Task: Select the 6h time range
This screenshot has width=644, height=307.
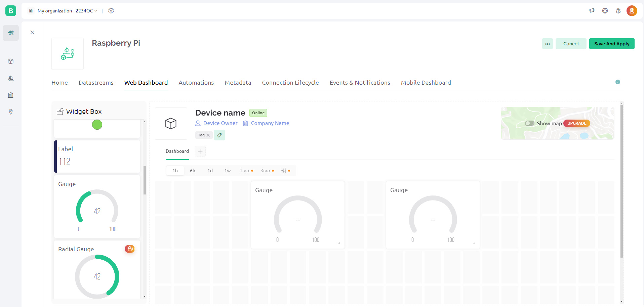Action: pyautogui.click(x=193, y=171)
